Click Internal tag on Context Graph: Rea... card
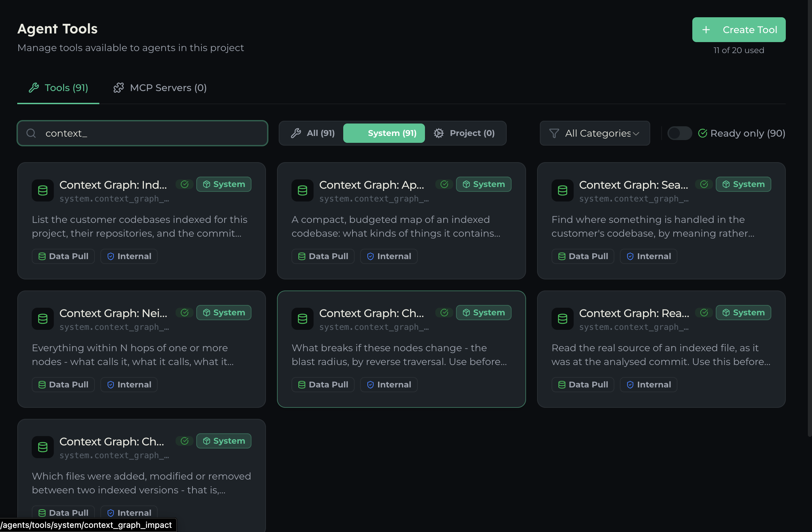The width and height of the screenshot is (812, 532). [x=648, y=385]
